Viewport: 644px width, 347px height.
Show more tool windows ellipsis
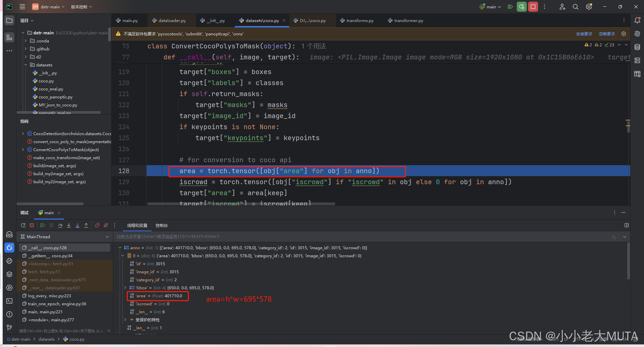tap(9, 51)
